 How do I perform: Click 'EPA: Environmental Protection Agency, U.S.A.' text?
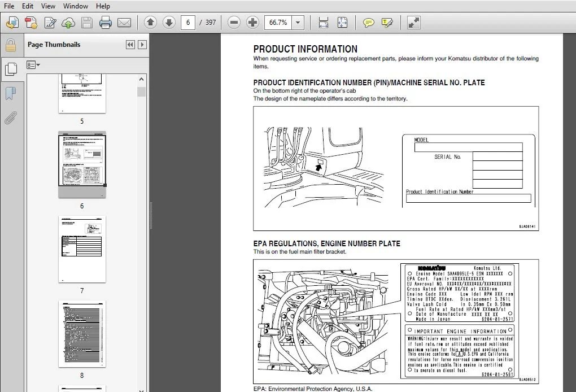pos(313,389)
